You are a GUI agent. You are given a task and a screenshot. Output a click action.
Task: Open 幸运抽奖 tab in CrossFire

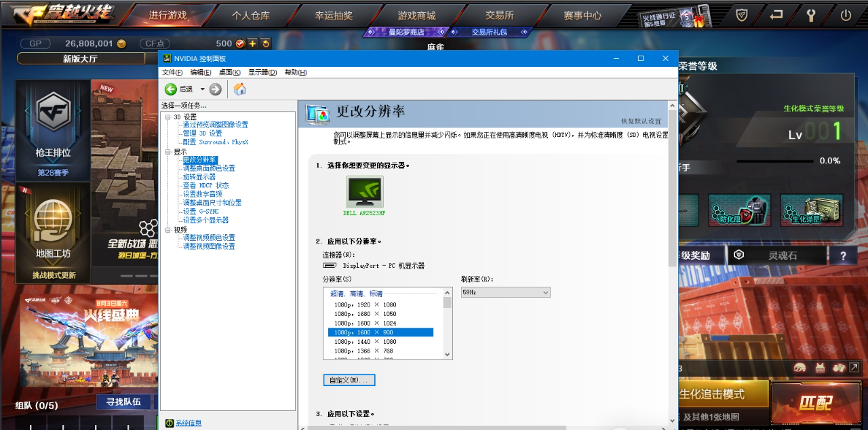coord(334,16)
